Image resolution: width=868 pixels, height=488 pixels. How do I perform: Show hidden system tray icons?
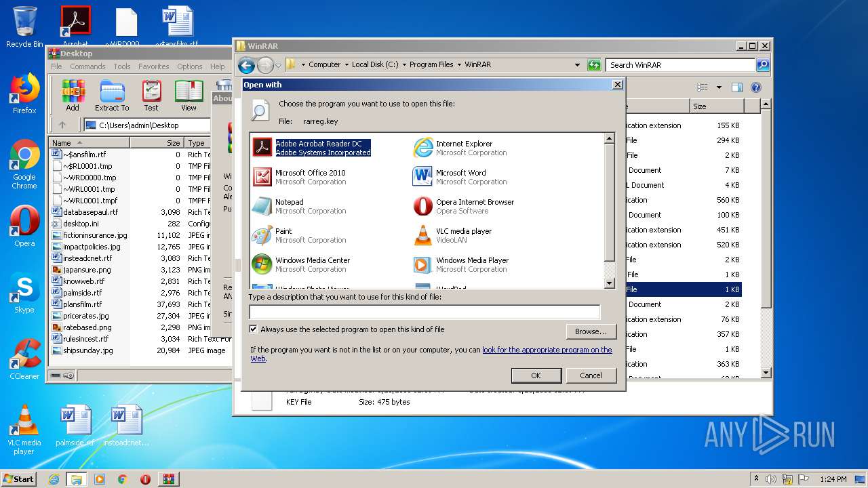tap(756, 479)
